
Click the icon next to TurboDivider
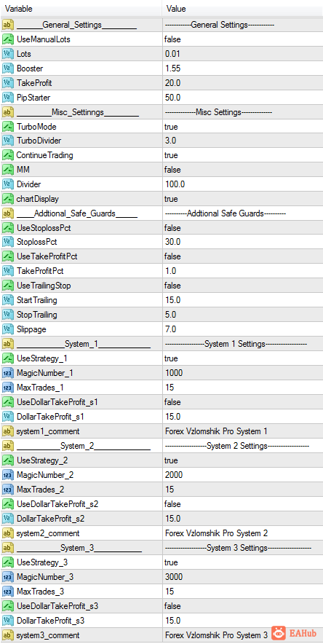pyautogui.click(x=8, y=141)
